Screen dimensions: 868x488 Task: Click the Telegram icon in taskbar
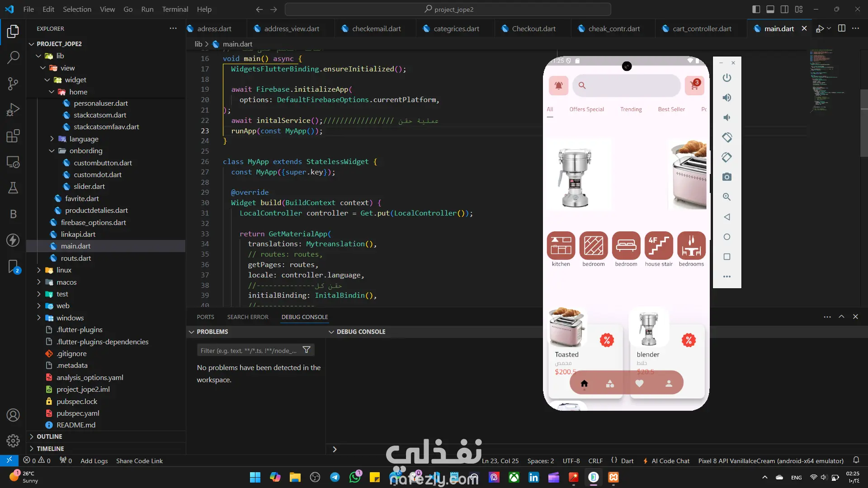pyautogui.click(x=335, y=477)
